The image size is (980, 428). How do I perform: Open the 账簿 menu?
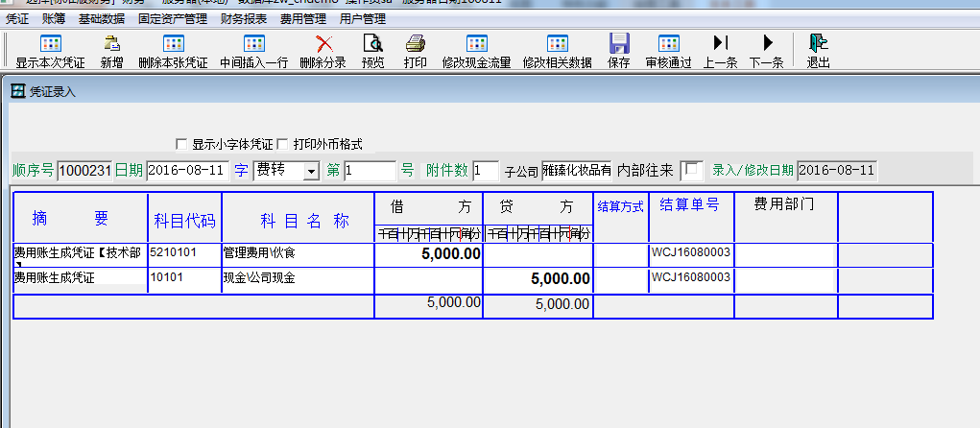click(x=54, y=18)
